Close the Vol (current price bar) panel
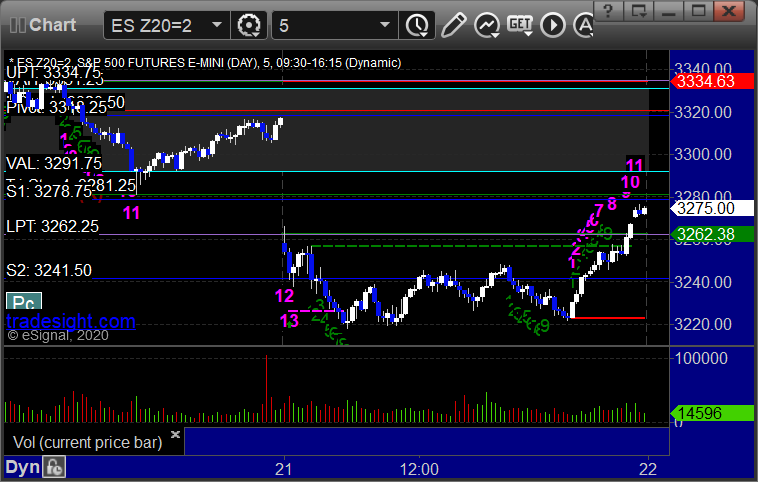This screenshot has width=758, height=482. click(175, 434)
